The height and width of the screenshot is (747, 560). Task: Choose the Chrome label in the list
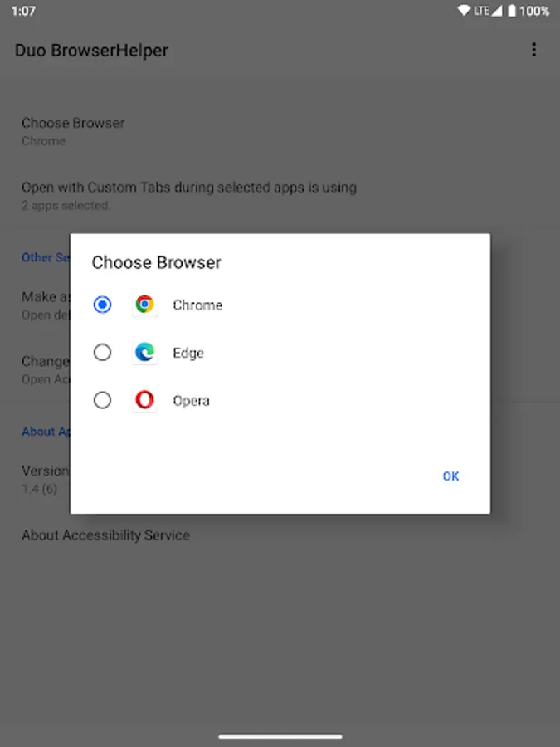(197, 305)
